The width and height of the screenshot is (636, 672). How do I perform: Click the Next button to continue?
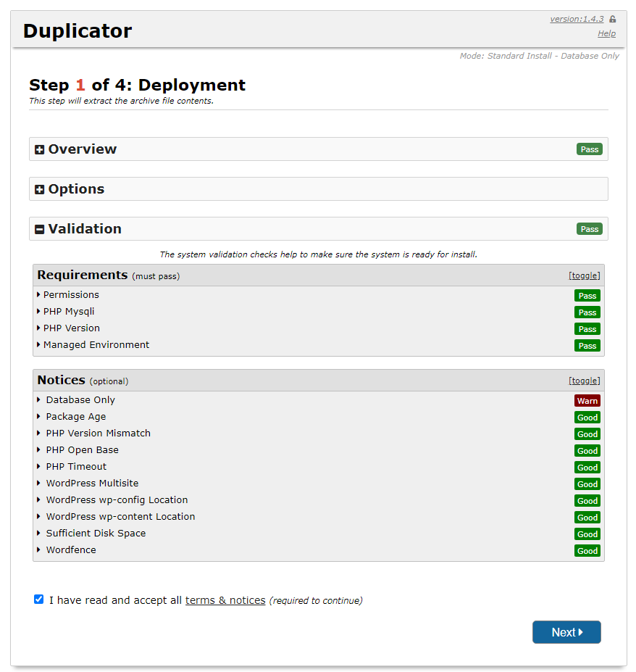[x=566, y=631]
